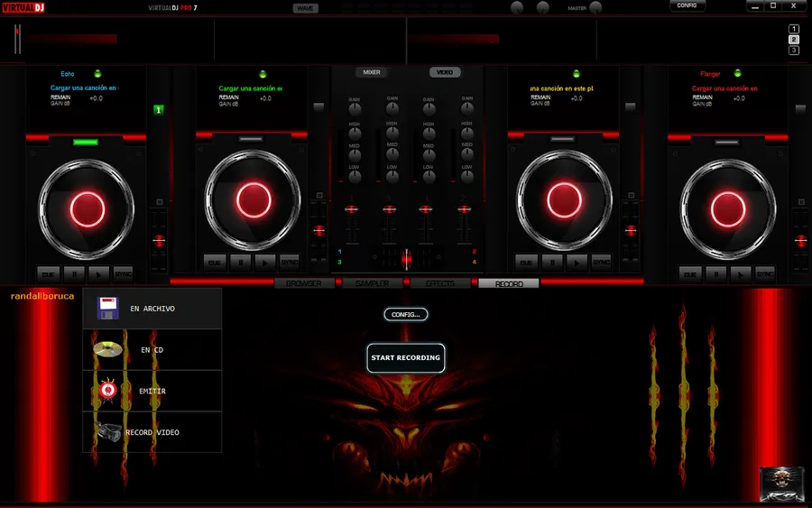Click the leftmost channel GAIN knob
The height and width of the screenshot is (508, 812).
point(355,109)
